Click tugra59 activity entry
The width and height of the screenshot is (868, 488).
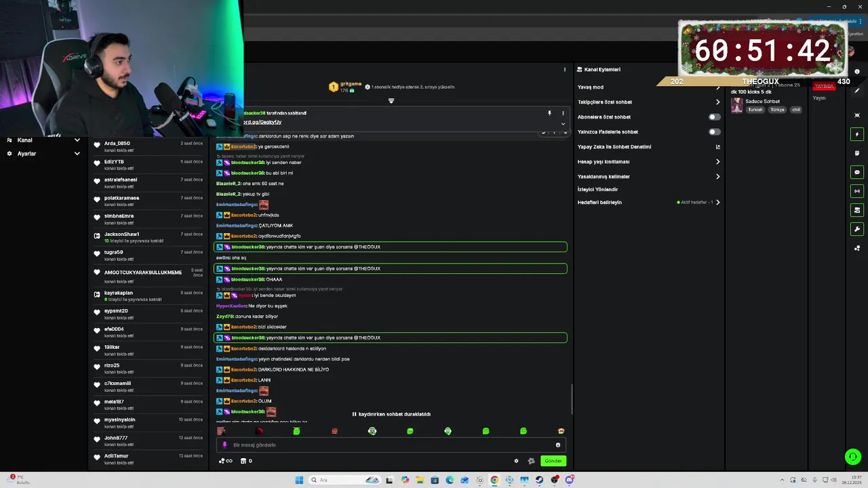(149, 256)
